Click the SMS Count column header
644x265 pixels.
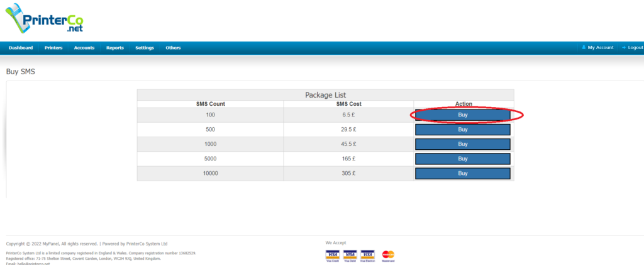[x=210, y=104]
